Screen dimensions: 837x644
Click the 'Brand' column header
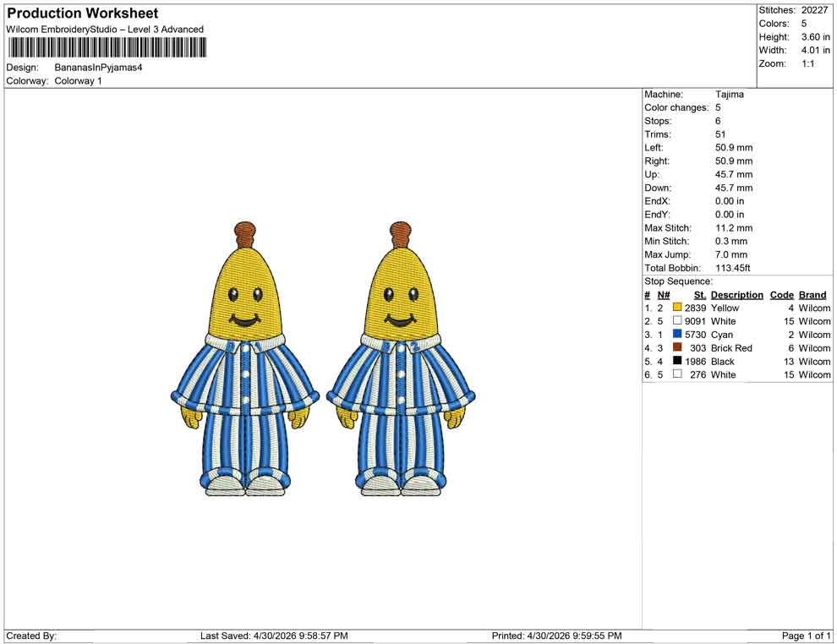812,295
